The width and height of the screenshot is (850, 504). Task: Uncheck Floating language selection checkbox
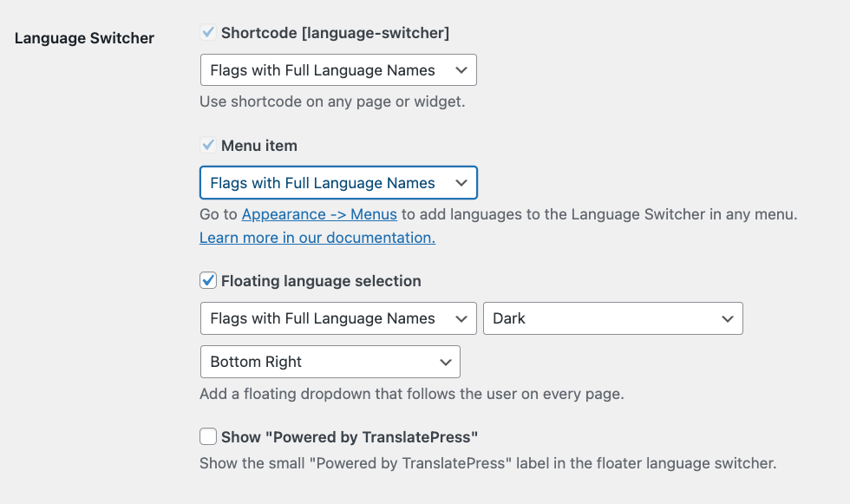pos(208,280)
